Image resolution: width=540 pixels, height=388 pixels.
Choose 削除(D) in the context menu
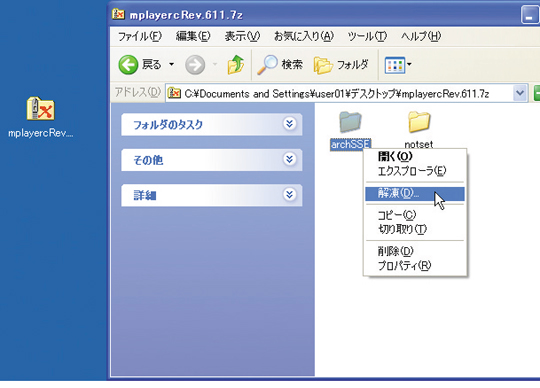415,251
